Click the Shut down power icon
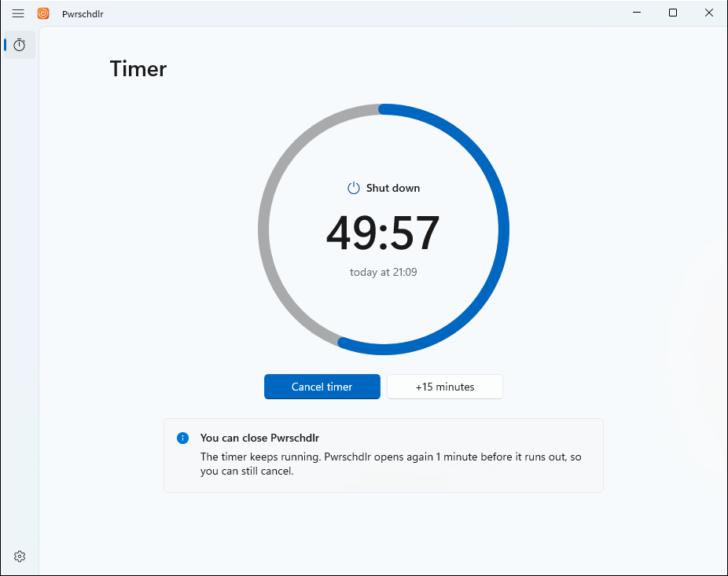Viewport: 728px width, 576px height. pyautogui.click(x=354, y=188)
